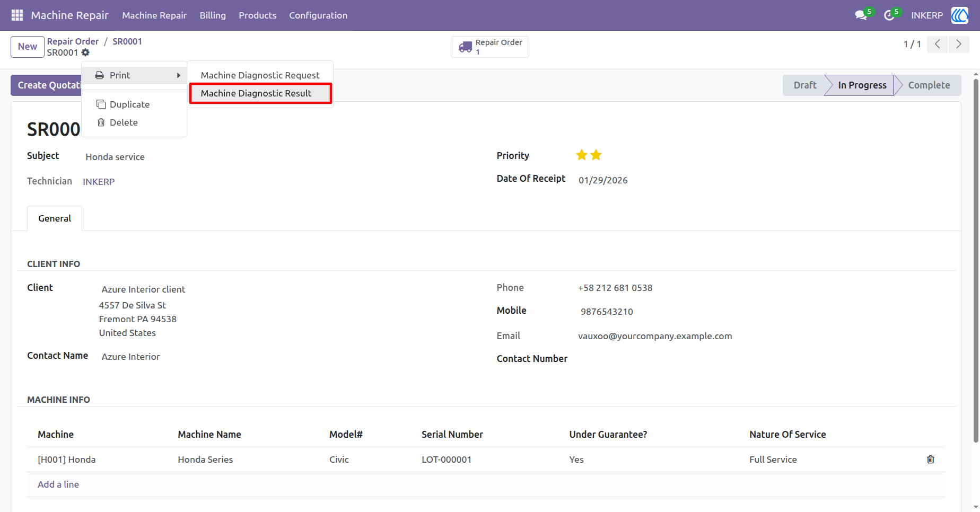Image resolution: width=980 pixels, height=512 pixels.
Task: Set priority to two stars
Action: 596,155
